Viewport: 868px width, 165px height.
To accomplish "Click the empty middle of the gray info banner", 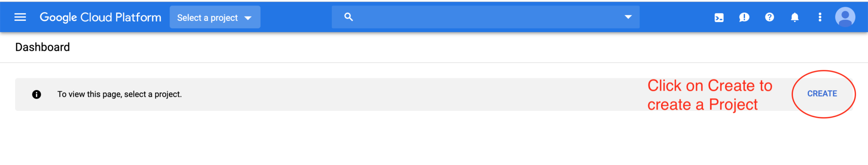I will click(403, 94).
